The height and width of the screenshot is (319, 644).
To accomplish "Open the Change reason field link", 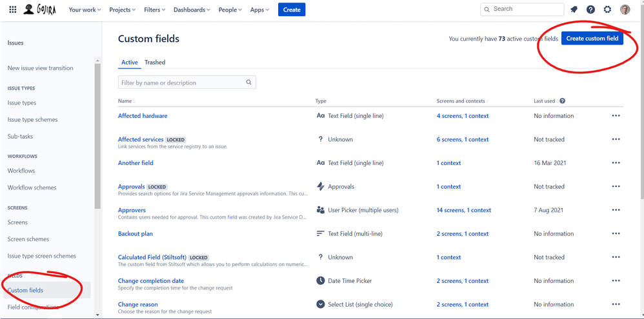I will click(137, 304).
